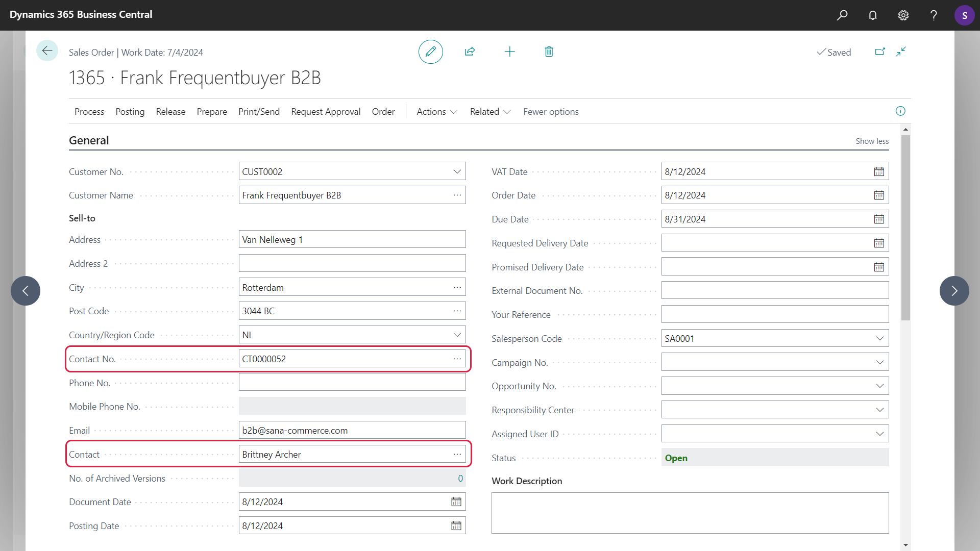Viewport: 980px width, 551px height.
Task: Click the Open status value
Action: pos(676,458)
